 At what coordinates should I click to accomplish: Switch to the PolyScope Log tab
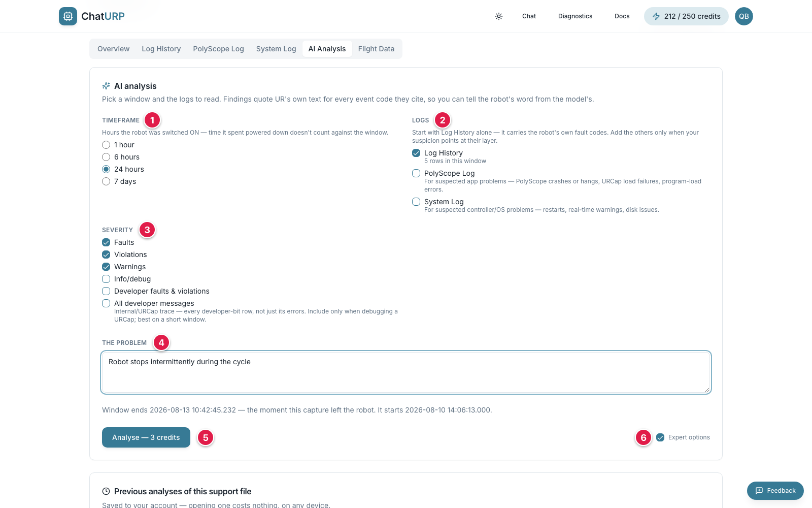point(218,49)
